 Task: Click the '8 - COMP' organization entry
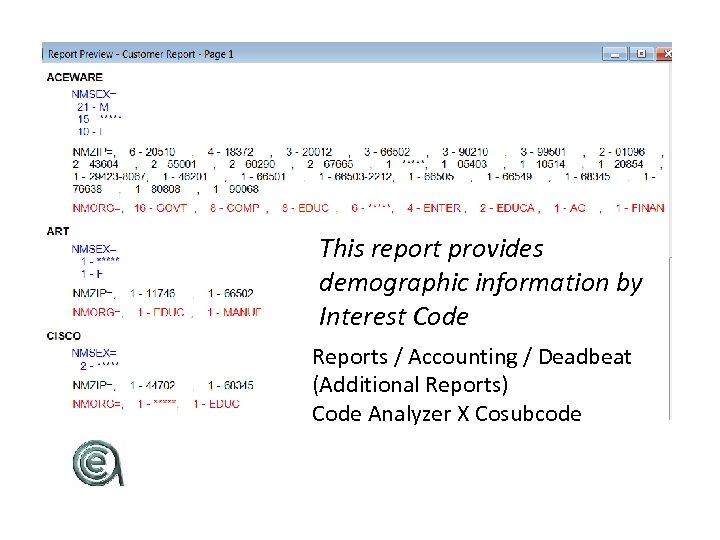(x=235, y=208)
